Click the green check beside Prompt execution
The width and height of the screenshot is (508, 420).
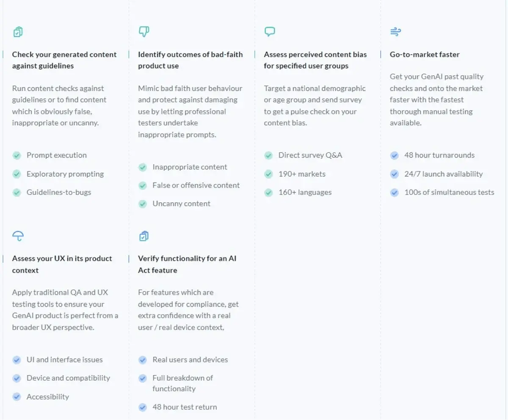[x=17, y=155]
